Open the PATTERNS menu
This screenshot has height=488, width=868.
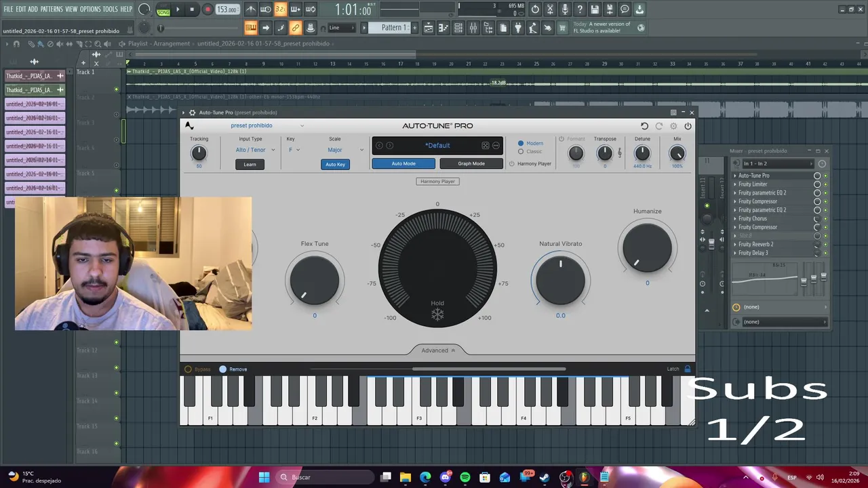pyautogui.click(x=52, y=9)
